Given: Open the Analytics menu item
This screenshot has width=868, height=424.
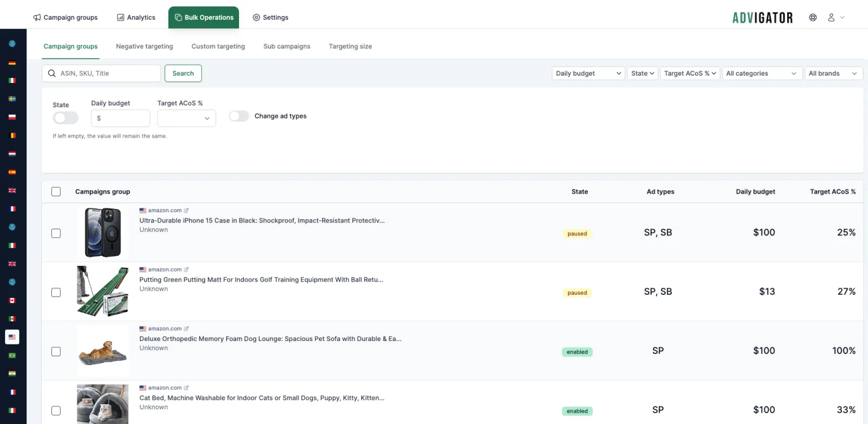Looking at the screenshot, I should click(136, 18).
